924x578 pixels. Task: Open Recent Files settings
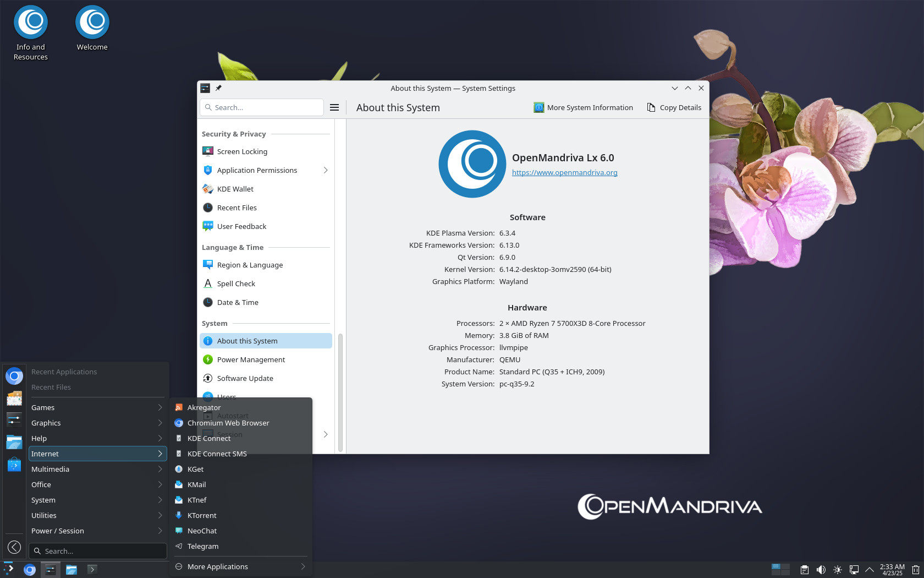(x=266, y=208)
